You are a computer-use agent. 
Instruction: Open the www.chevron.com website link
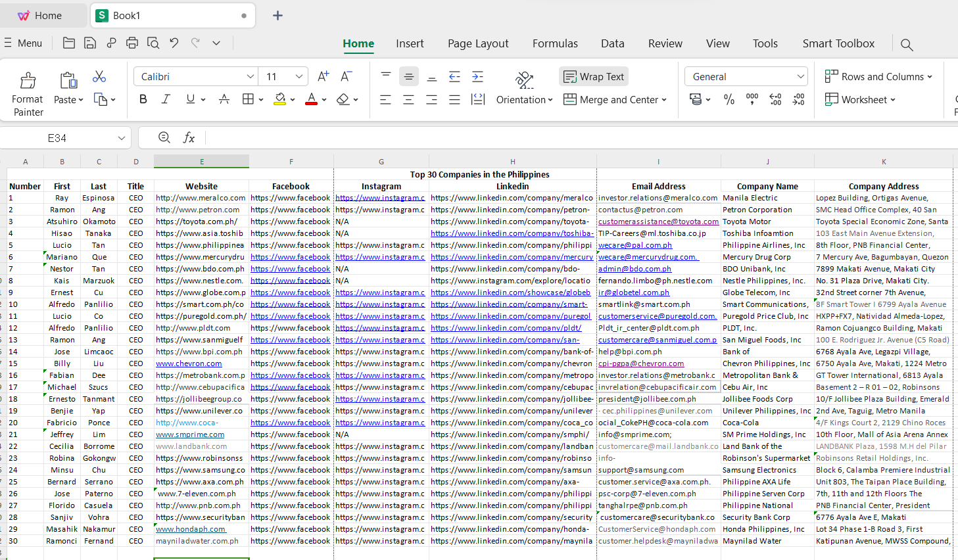click(189, 363)
